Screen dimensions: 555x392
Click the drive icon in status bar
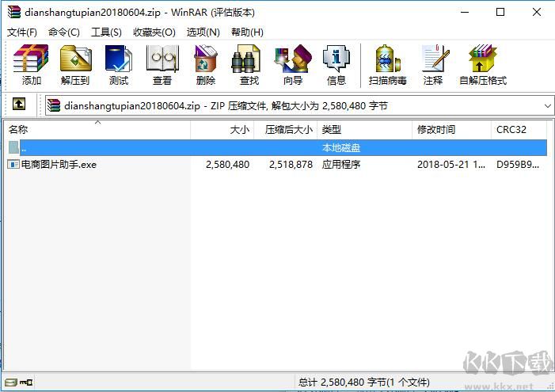click(11, 382)
